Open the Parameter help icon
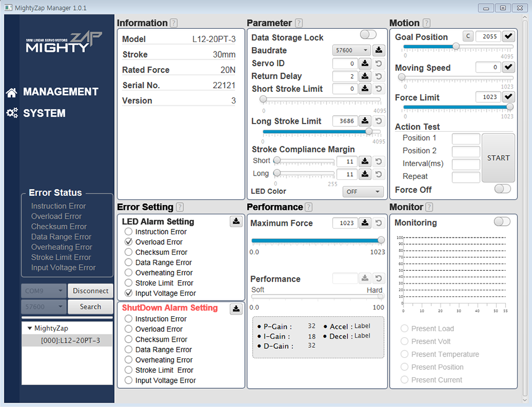Viewport: 532px width, 407px height. (x=299, y=23)
